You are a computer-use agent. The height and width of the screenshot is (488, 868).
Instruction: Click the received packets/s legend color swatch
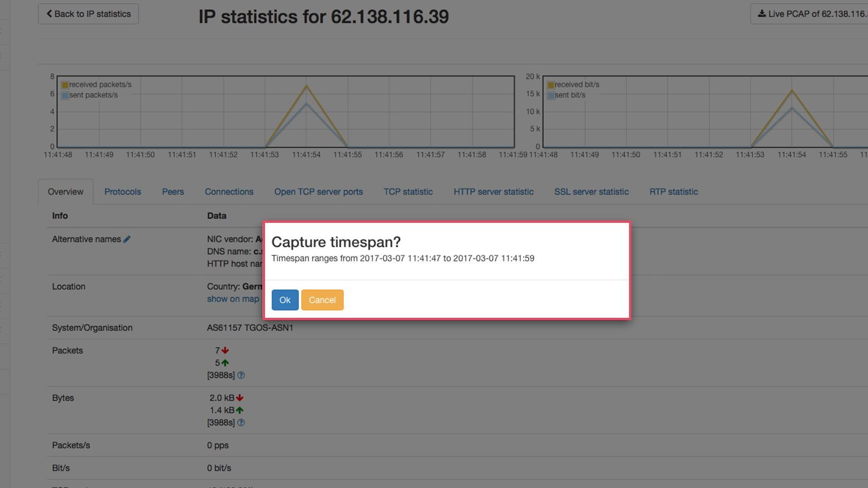[65, 85]
